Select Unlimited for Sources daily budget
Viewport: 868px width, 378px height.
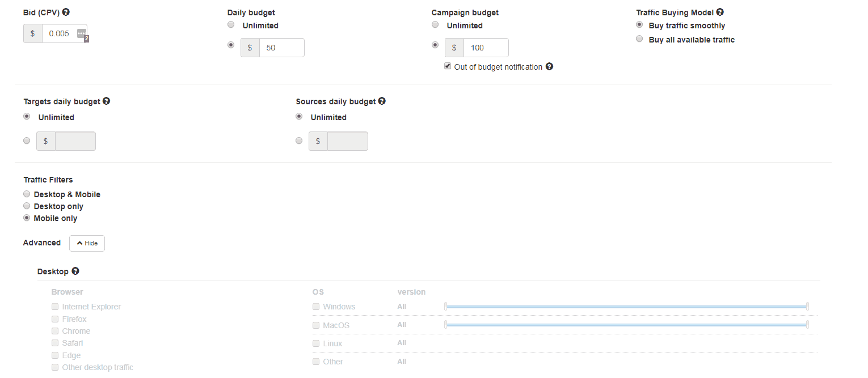point(299,116)
